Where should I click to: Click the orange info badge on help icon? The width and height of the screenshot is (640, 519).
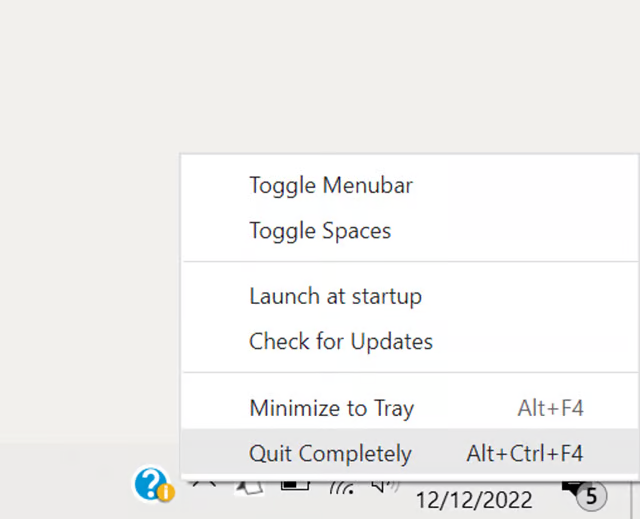[166, 493]
